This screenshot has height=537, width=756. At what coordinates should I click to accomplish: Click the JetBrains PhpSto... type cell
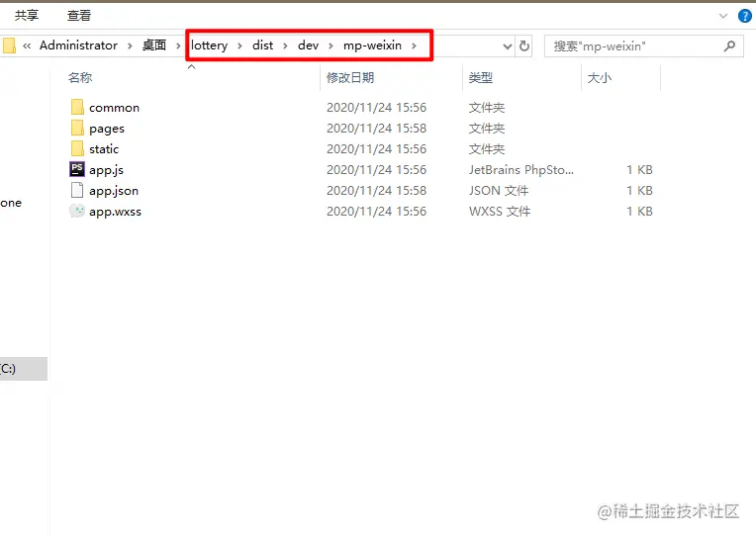click(521, 170)
